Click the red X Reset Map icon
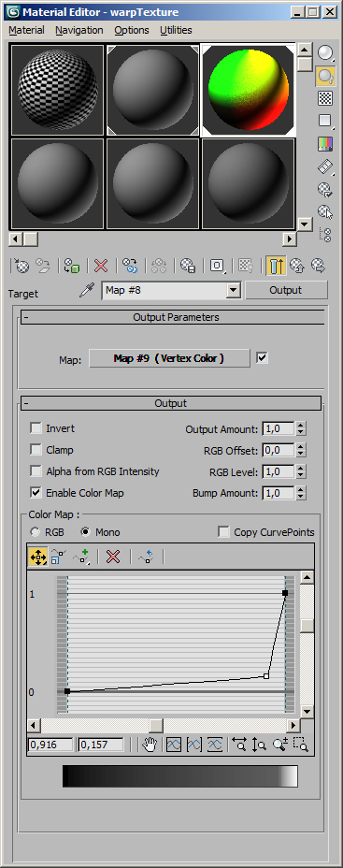The width and height of the screenshot is (343, 868). tap(101, 267)
